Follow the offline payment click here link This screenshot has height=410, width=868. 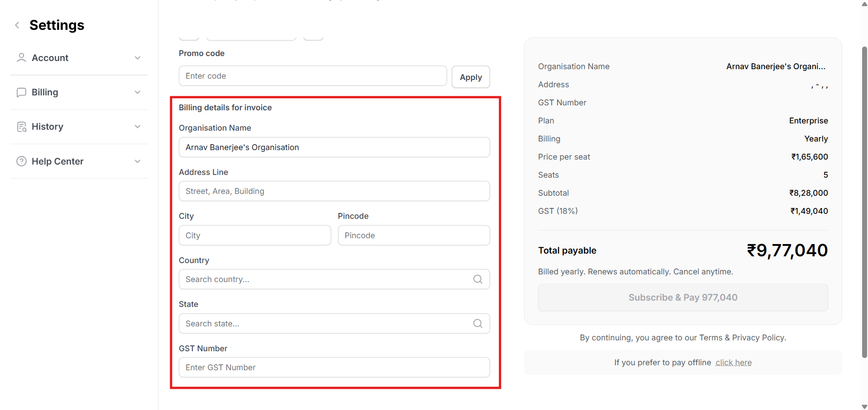(733, 363)
